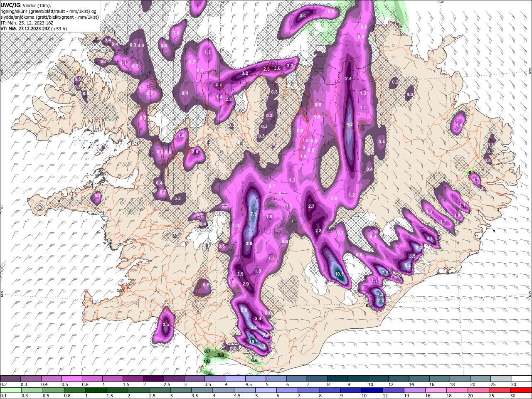Click the 3.6 snowfall value on map
This screenshot has height=399, width=532.
coord(249,244)
